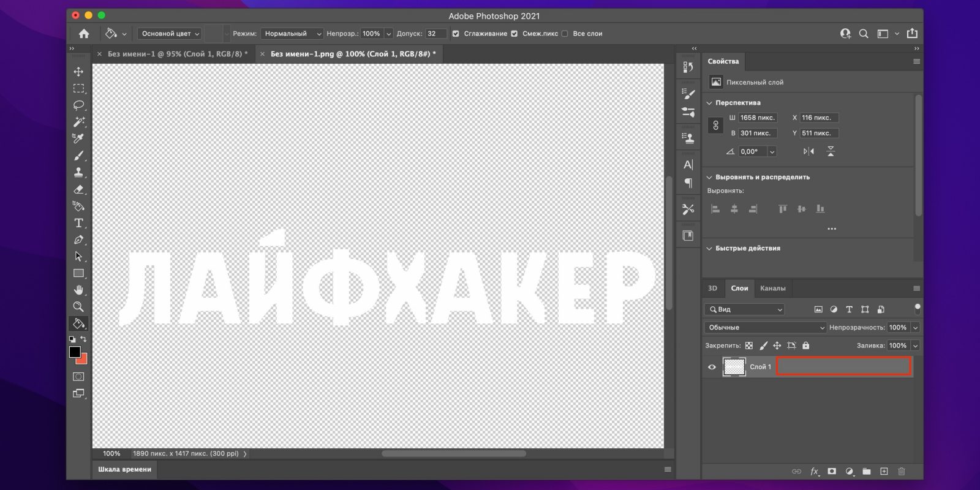Select the Magic Wand tool
Image resolution: width=980 pixels, height=490 pixels.
(x=78, y=122)
